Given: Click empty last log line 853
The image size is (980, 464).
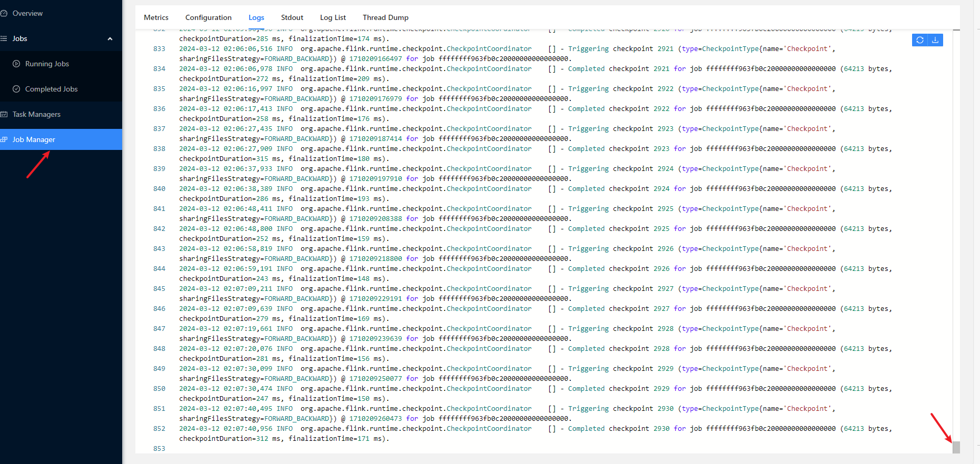Looking at the screenshot, I should [x=159, y=449].
